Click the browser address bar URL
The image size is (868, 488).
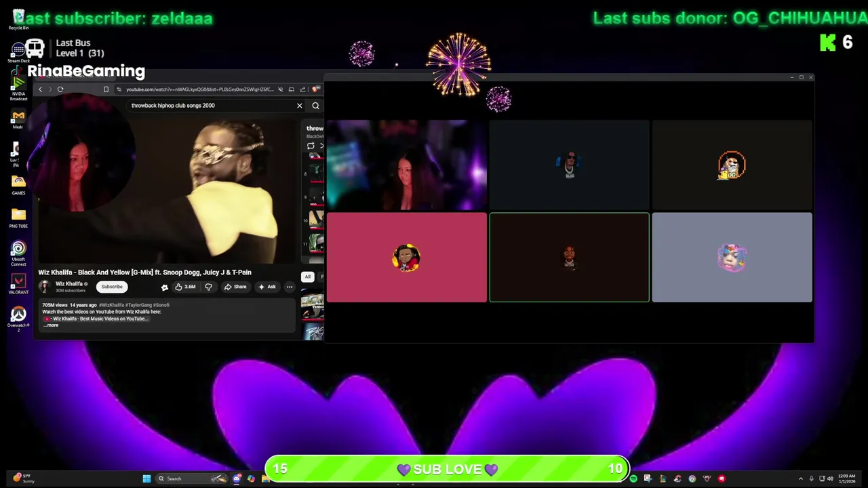[x=199, y=89]
